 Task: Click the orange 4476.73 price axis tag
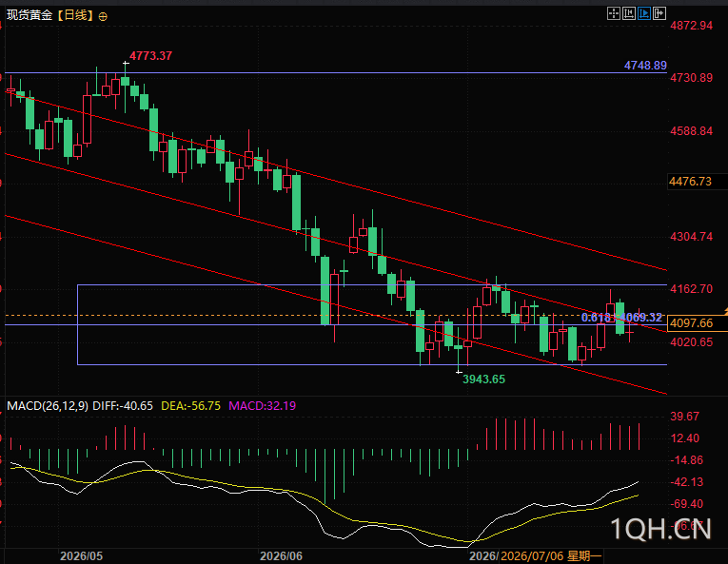(x=690, y=182)
